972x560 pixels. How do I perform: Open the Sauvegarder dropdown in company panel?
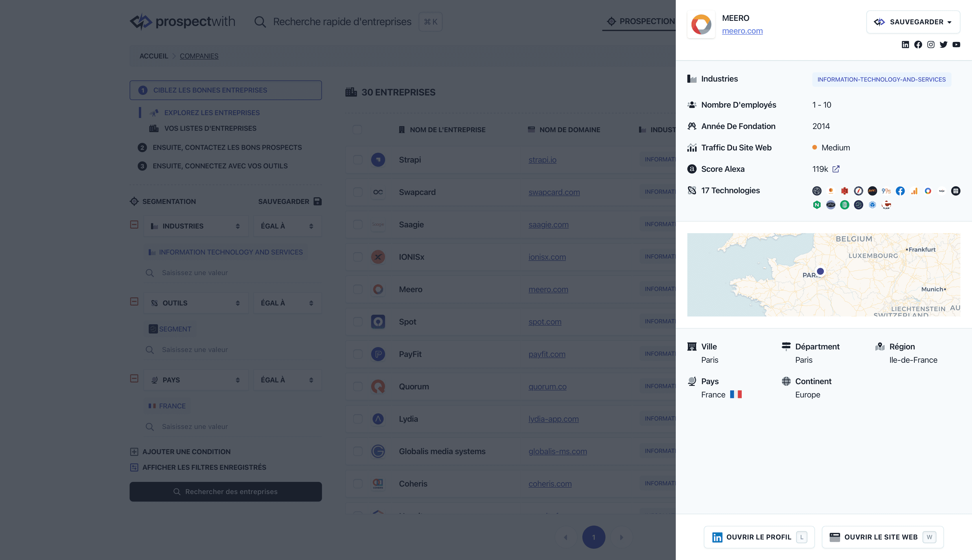[913, 22]
